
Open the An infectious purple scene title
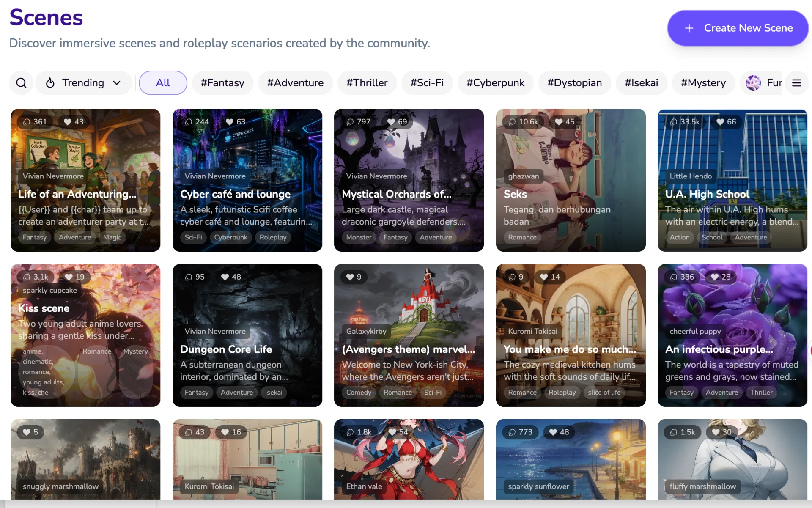[x=719, y=349]
